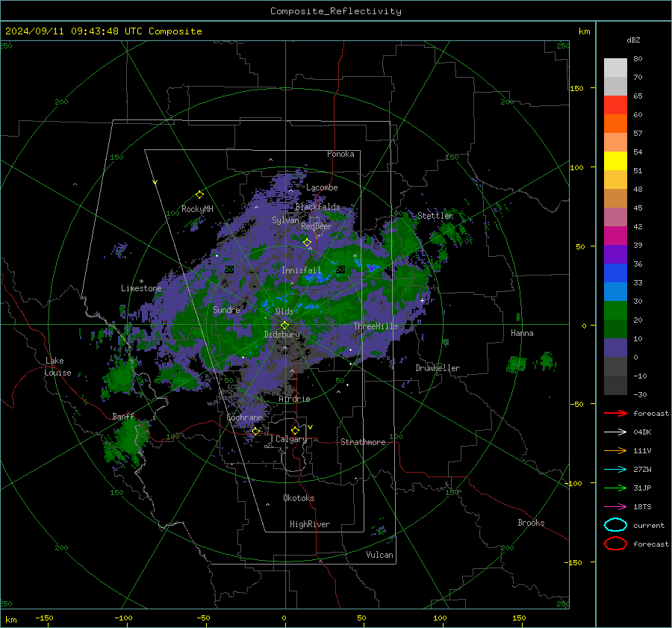This screenshot has height=628, width=672.
Task: Click the Stettler city label
Action: coord(435,216)
